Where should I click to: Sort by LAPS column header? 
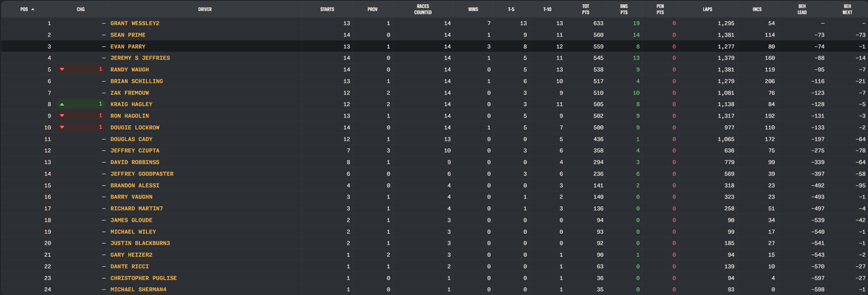(707, 9)
